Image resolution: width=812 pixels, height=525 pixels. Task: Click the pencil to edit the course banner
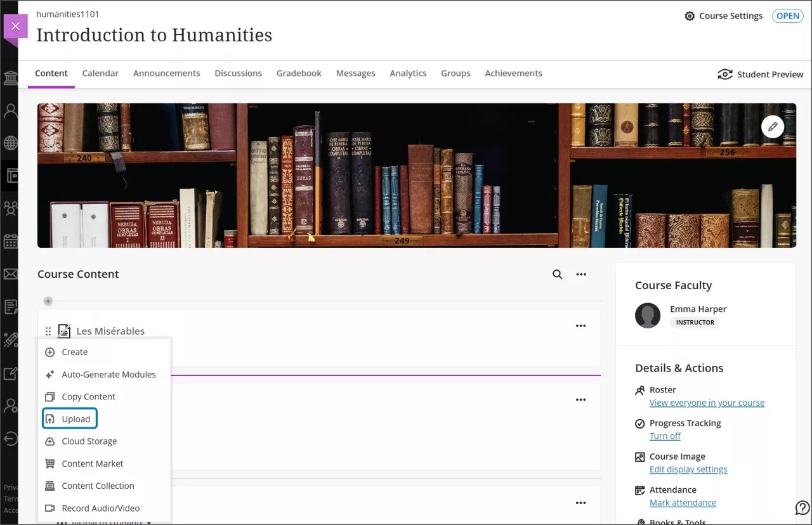pyautogui.click(x=773, y=126)
